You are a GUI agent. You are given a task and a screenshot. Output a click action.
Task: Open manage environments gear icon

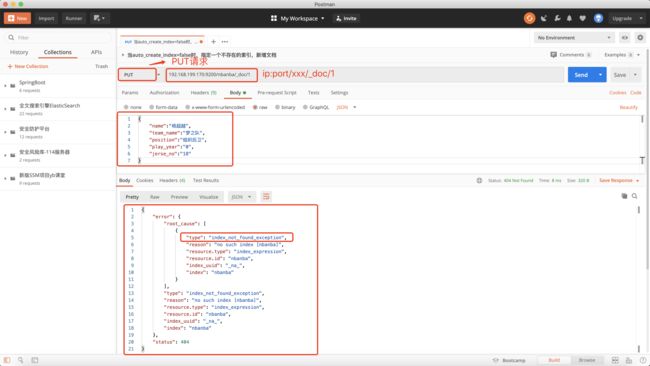coord(640,38)
